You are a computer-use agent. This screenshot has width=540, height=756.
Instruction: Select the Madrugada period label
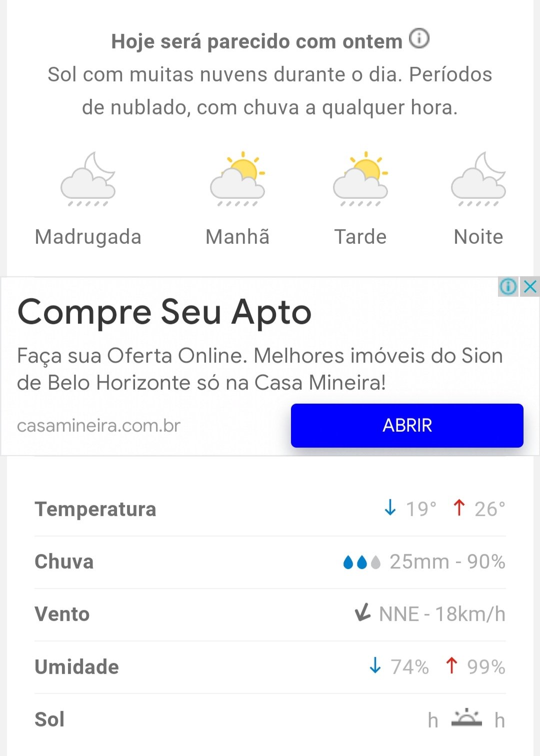(88, 237)
